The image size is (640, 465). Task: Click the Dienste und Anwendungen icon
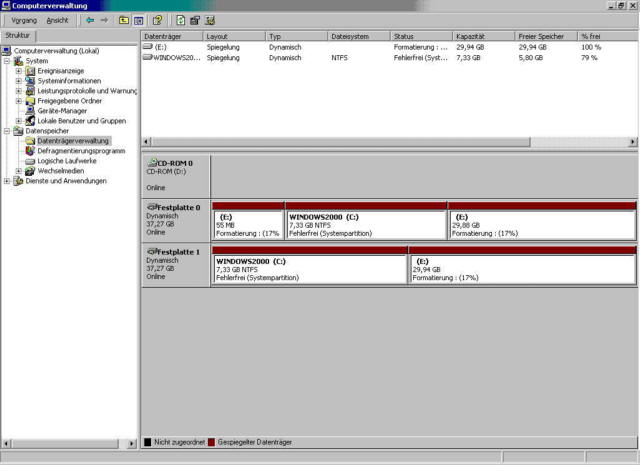click(18, 181)
